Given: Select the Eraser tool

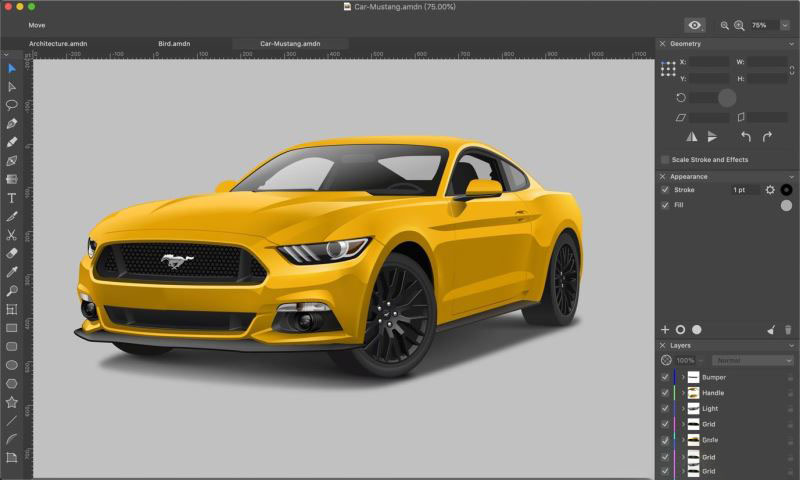Looking at the screenshot, I should point(12,254).
